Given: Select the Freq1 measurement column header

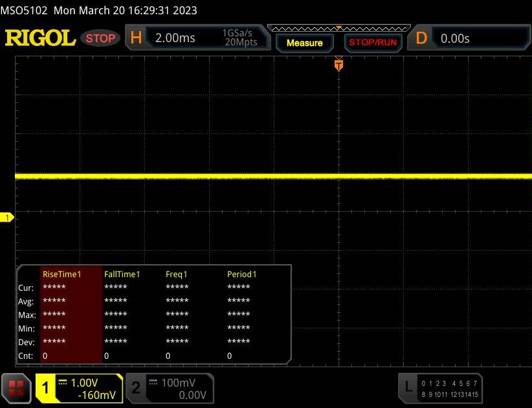Looking at the screenshot, I should 177,275.
